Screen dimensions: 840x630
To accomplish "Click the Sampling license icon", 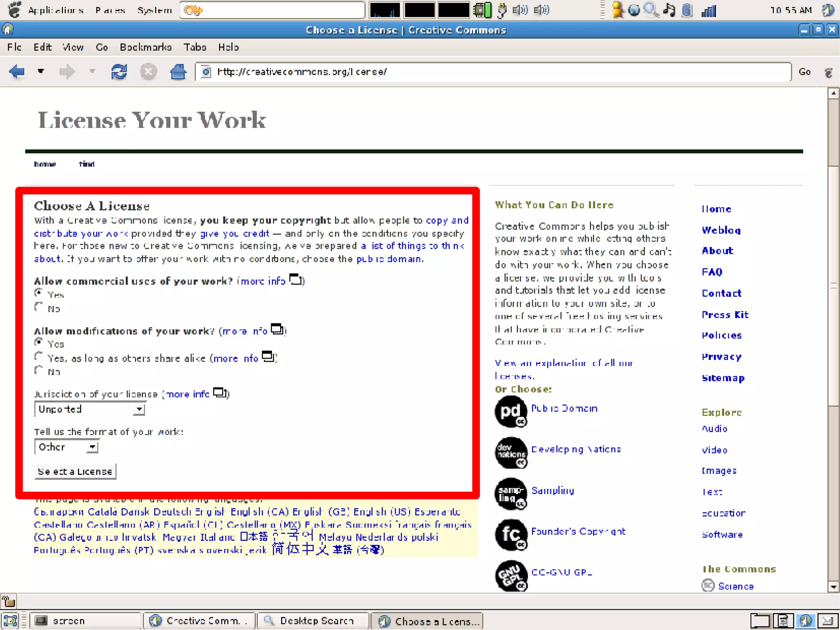I will (x=511, y=493).
